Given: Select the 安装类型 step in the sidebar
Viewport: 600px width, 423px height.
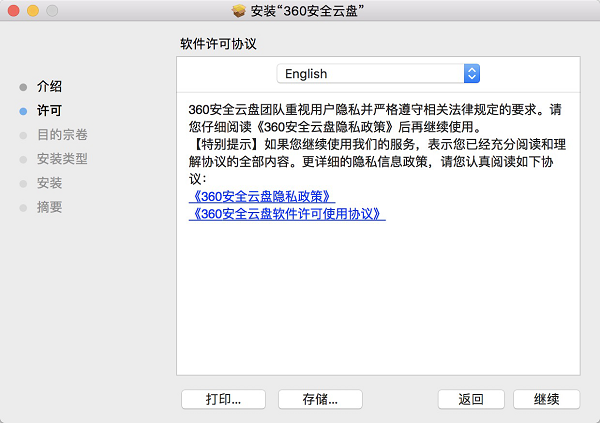Looking at the screenshot, I should tap(62, 159).
